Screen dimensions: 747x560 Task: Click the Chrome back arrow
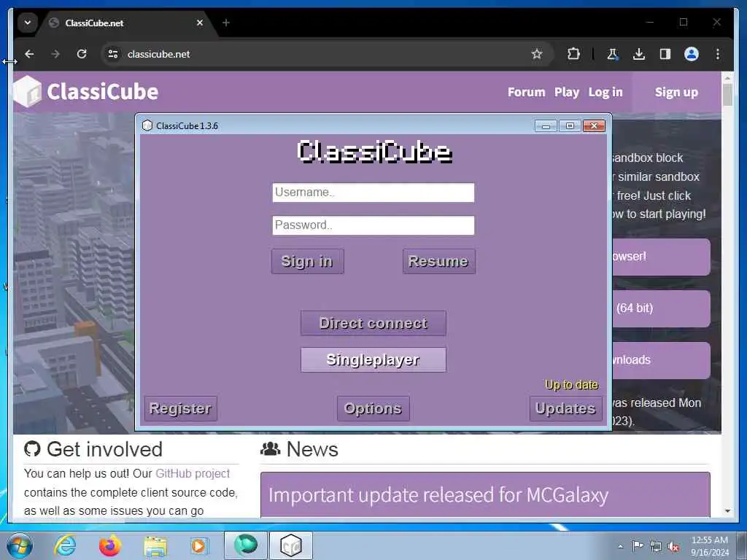29,54
